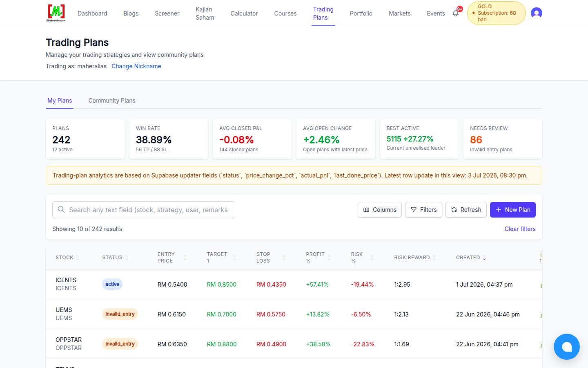Open the notifications bell
588x368 pixels.
[456, 13]
